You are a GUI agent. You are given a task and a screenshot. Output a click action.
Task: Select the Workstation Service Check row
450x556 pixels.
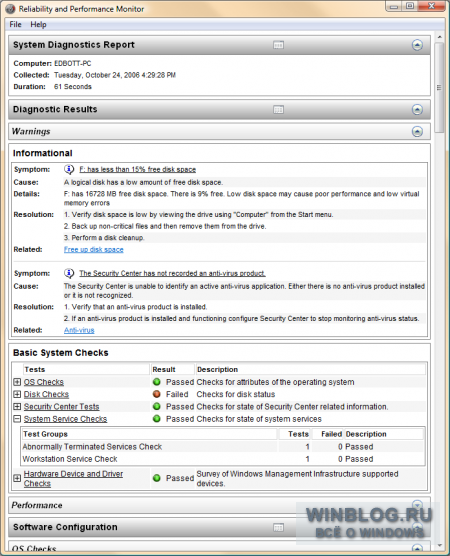223,459
